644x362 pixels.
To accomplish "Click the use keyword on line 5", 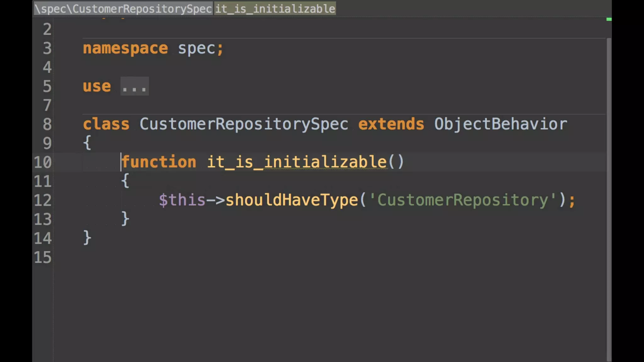I will 97,86.
